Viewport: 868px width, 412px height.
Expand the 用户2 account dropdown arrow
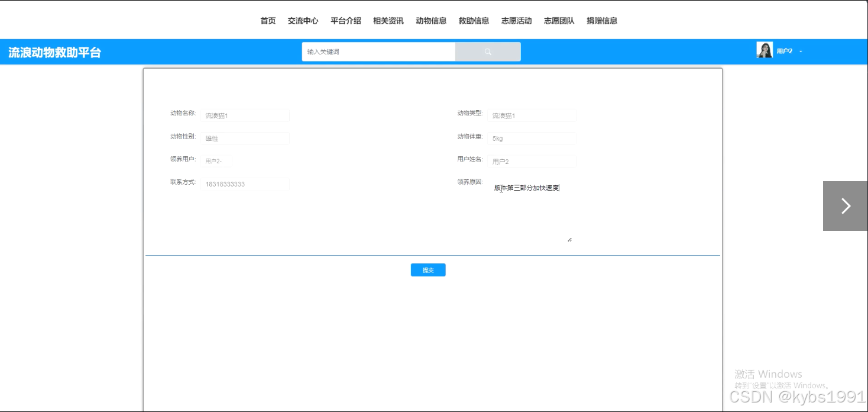801,51
